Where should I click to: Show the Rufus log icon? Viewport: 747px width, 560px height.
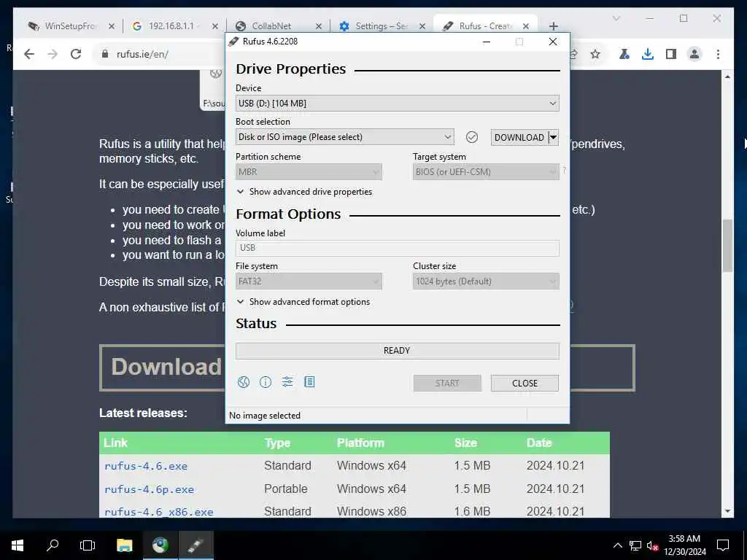click(x=309, y=382)
